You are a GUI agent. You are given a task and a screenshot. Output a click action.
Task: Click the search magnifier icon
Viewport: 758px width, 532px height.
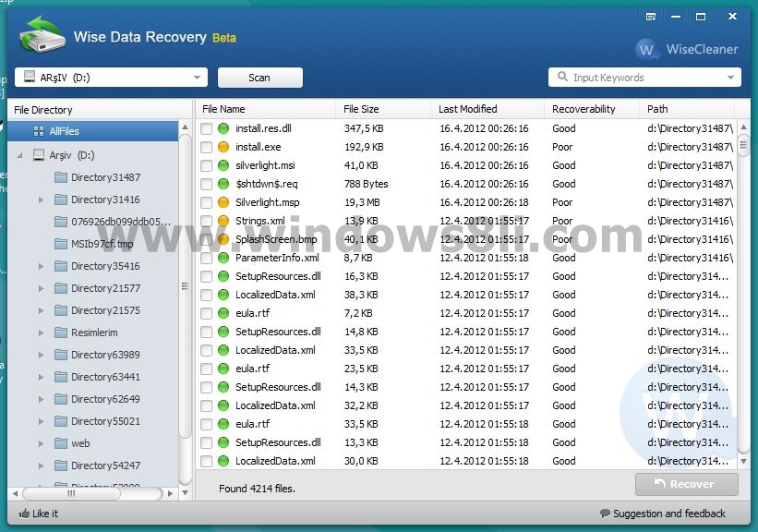pyautogui.click(x=562, y=77)
